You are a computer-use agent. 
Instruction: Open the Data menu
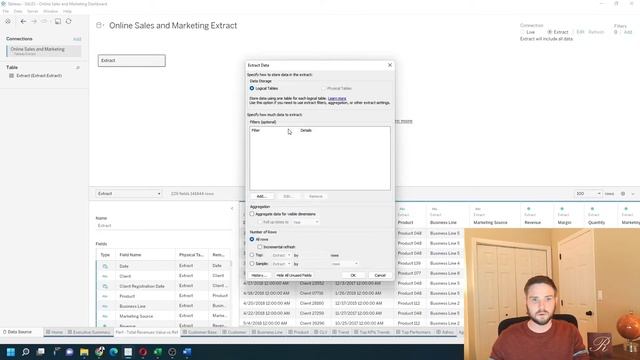click(18, 11)
